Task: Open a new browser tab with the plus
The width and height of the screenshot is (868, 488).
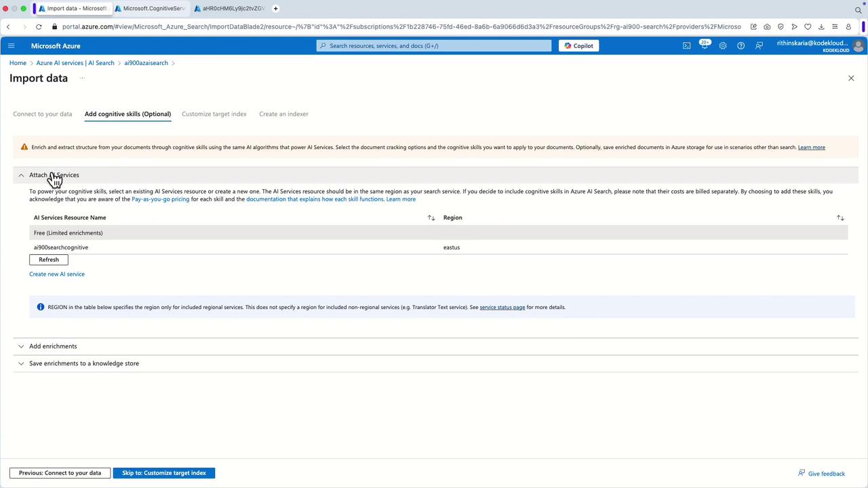Action: pyautogui.click(x=275, y=8)
